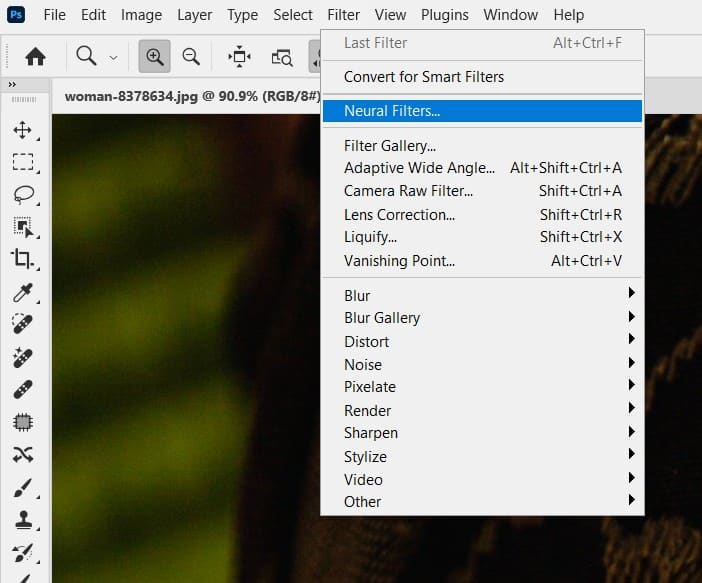
Task: Expand the Render submenu
Action: point(482,410)
